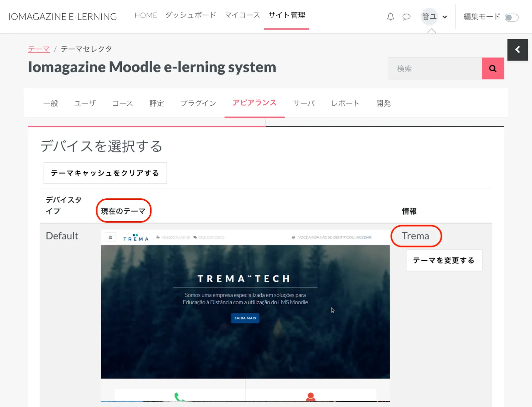Open the notifications bell icon
The width and height of the screenshot is (532, 407).
coord(390,17)
